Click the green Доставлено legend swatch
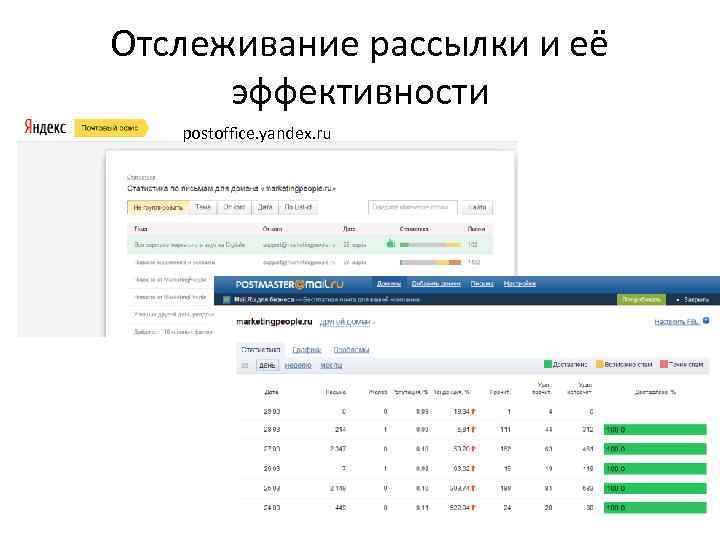 click(547, 364)
